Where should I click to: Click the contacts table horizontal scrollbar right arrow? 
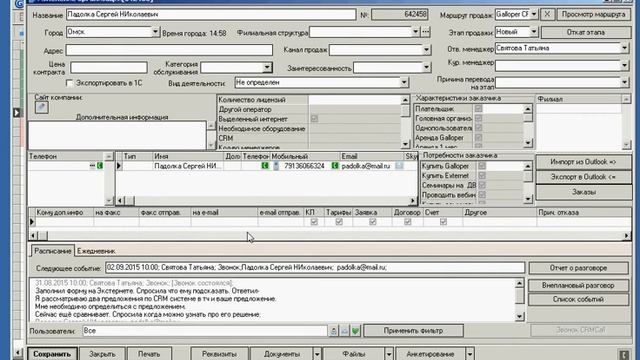412,200
